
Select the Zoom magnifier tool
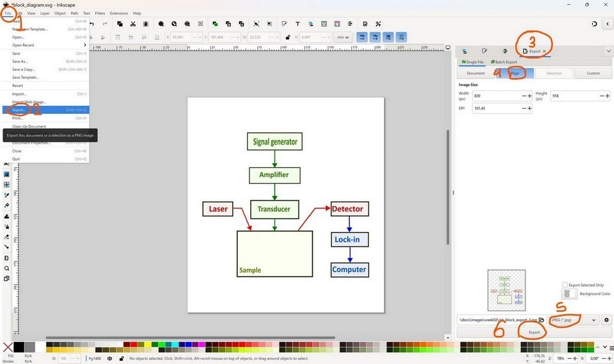pos(7,268)
